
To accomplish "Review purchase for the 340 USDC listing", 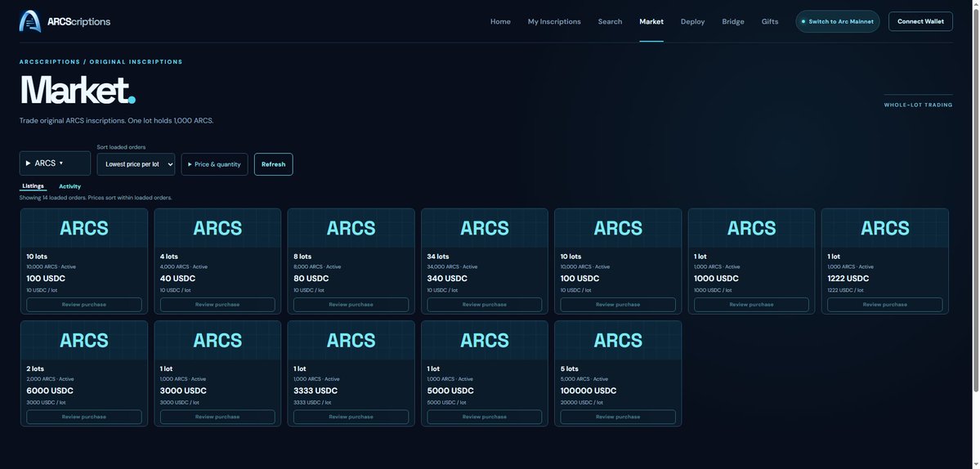I will pyautogui.click(x=485, y=305).
